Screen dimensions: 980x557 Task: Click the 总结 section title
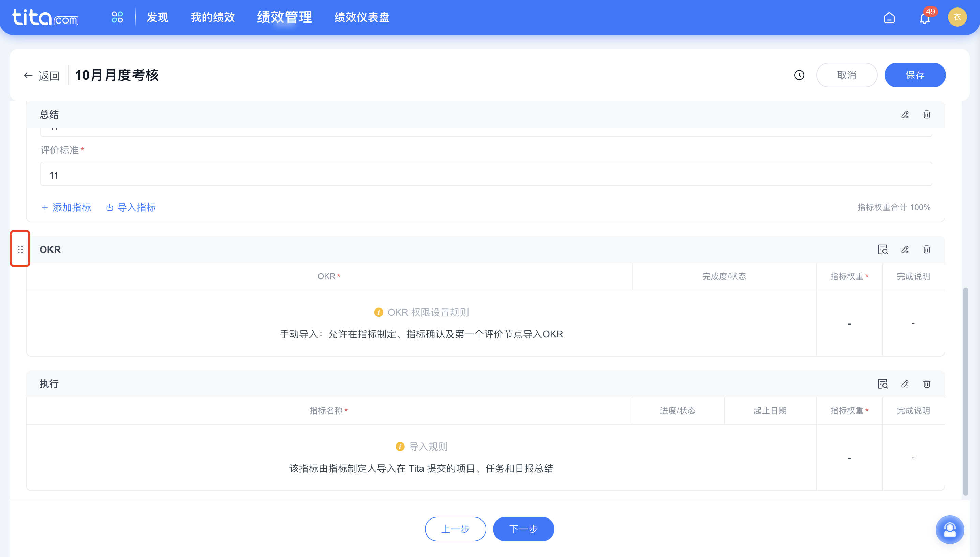pyautogui.click(x=49, y=115)
